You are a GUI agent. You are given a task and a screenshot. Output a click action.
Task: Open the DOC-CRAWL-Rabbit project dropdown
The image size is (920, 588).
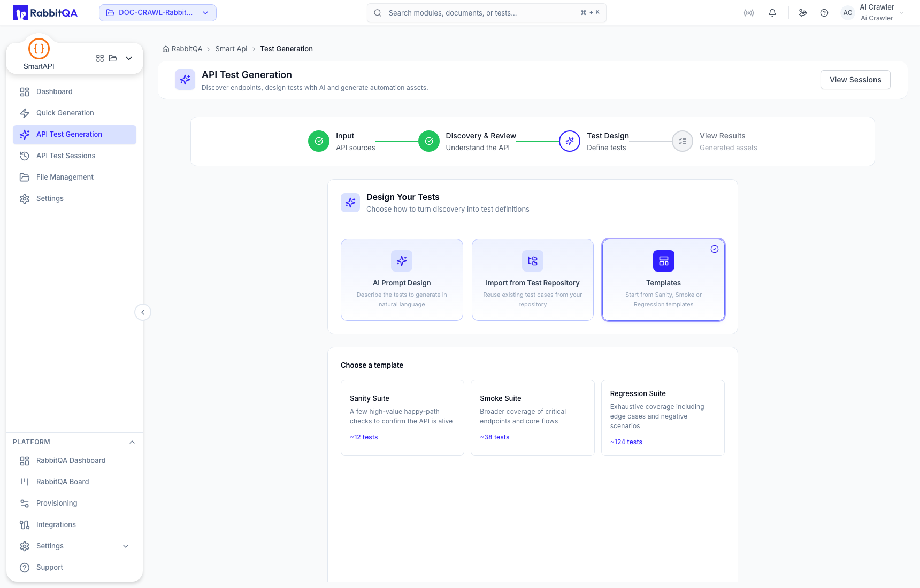tap(158, 13)
